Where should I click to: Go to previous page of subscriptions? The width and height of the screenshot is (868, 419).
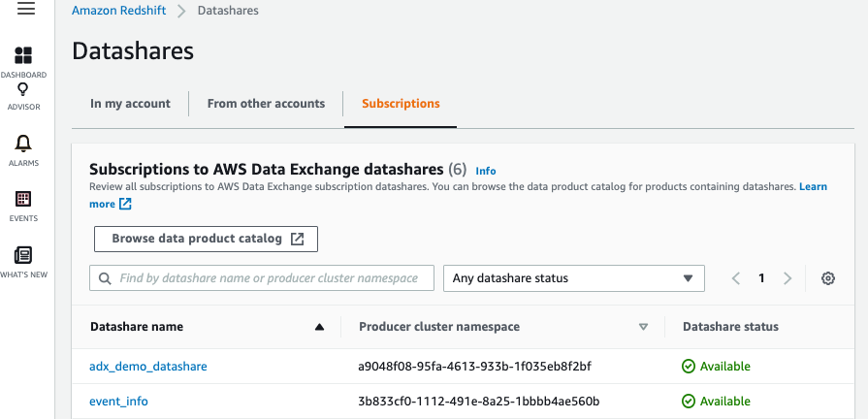[x=736, y=278]
